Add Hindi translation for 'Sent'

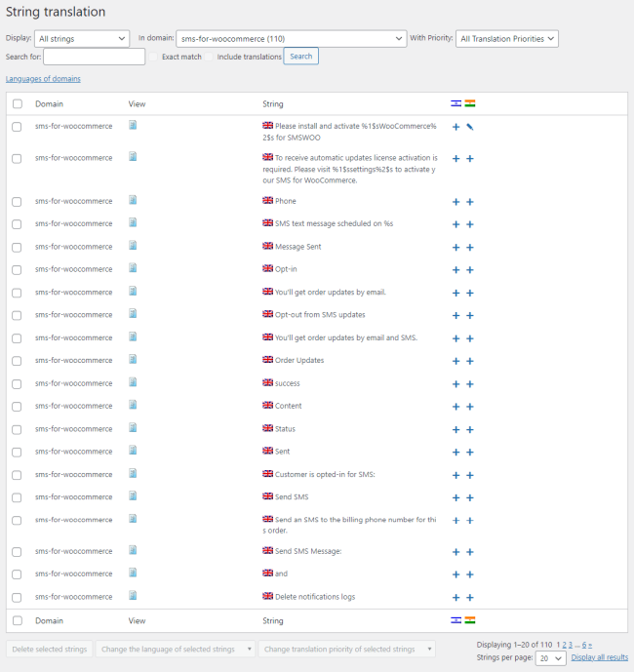click(470, 453)
